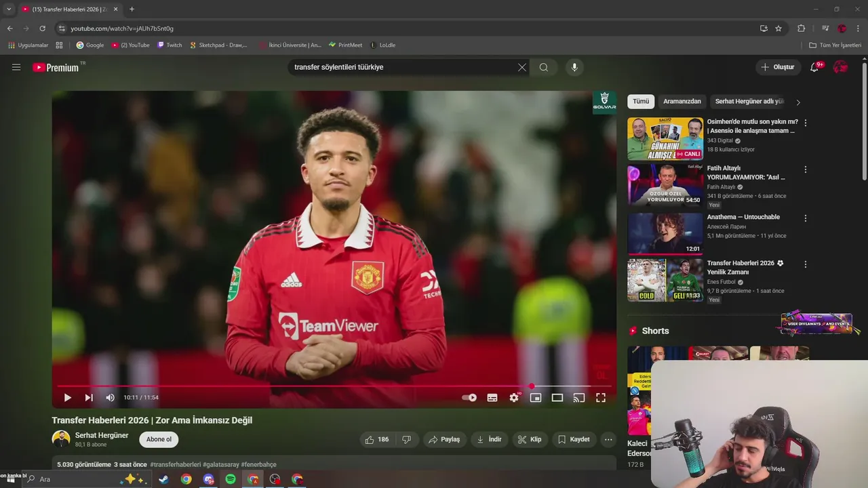Open the Oluştur create button

[778, 67]
